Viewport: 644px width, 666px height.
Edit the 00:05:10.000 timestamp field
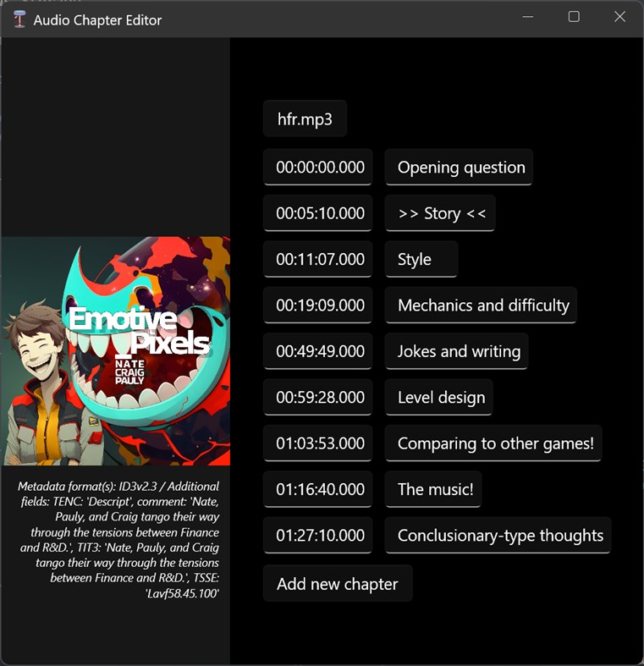point(317,212)
